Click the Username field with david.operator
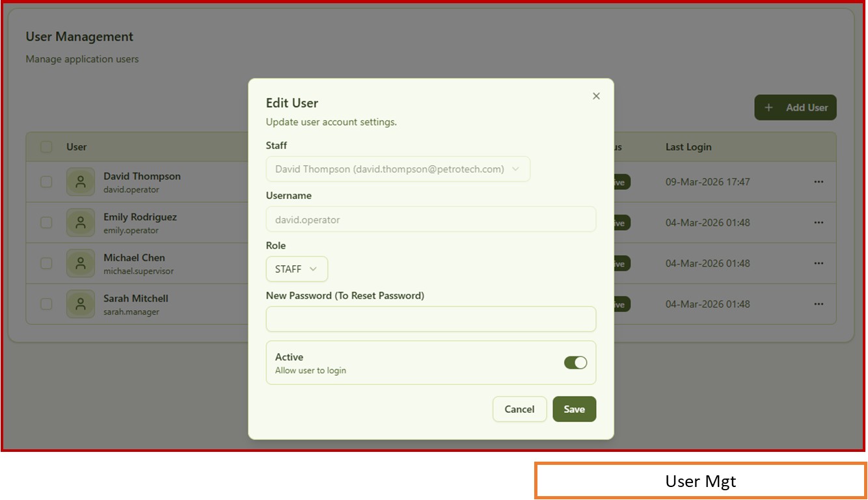 click(x=431, y=220)
